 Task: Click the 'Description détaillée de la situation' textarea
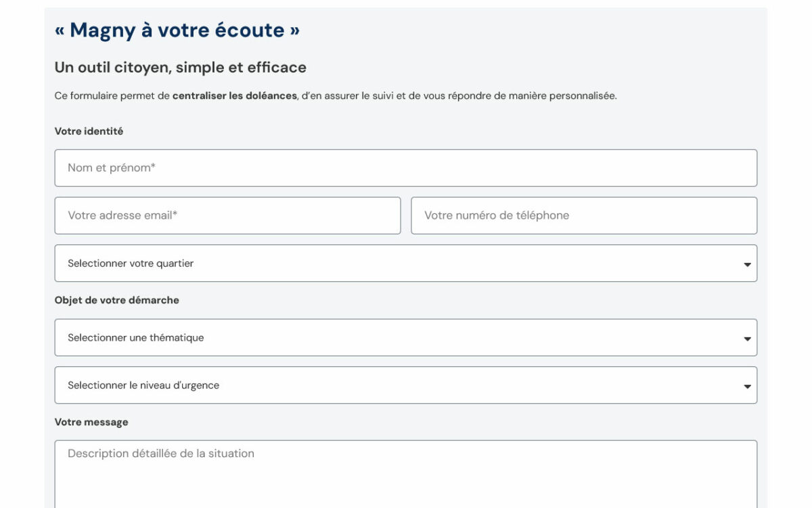point(406,467)
